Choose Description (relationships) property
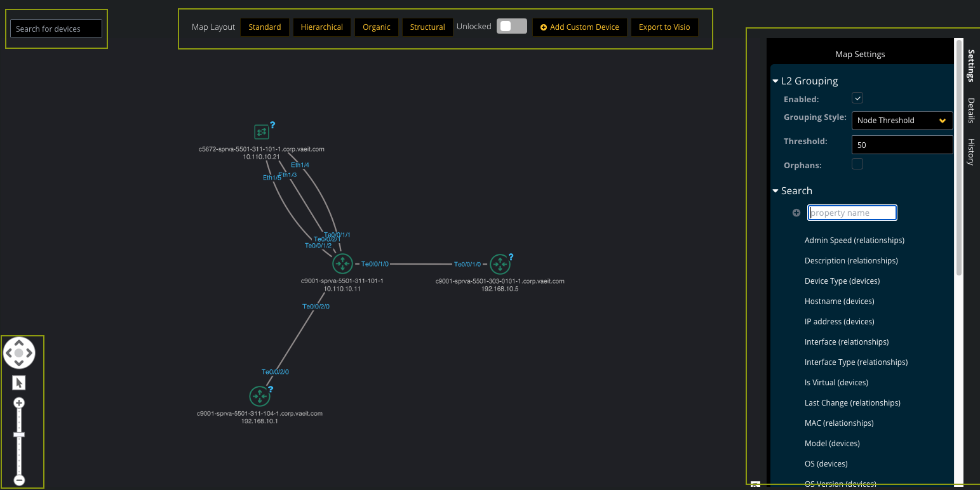This screenshot has height=490, width=980. [x=851, y=261]
